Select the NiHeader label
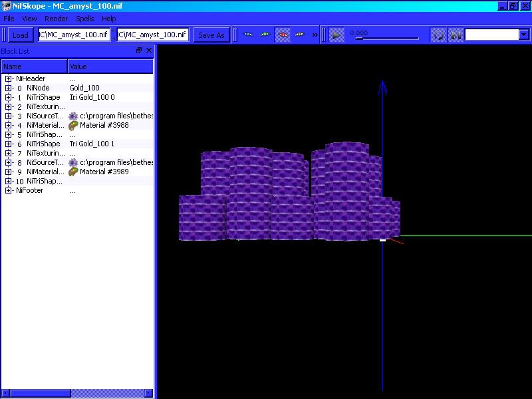Image resolution: width=532 pixels, height=399 pixels. (31, 78)
